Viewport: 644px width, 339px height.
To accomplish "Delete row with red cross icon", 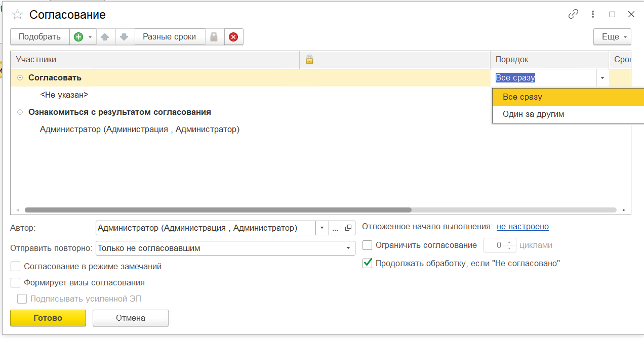I will [233, 37].
